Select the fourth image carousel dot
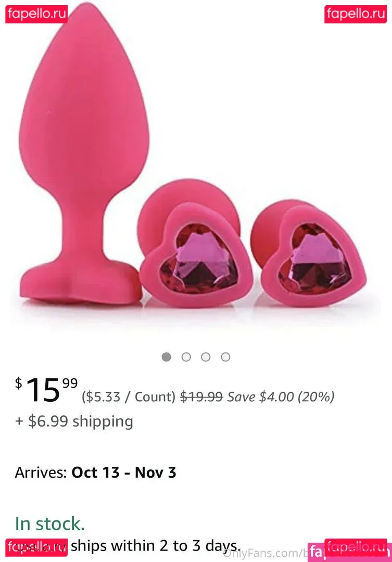392x562 pixels. [x=225, y=357]
